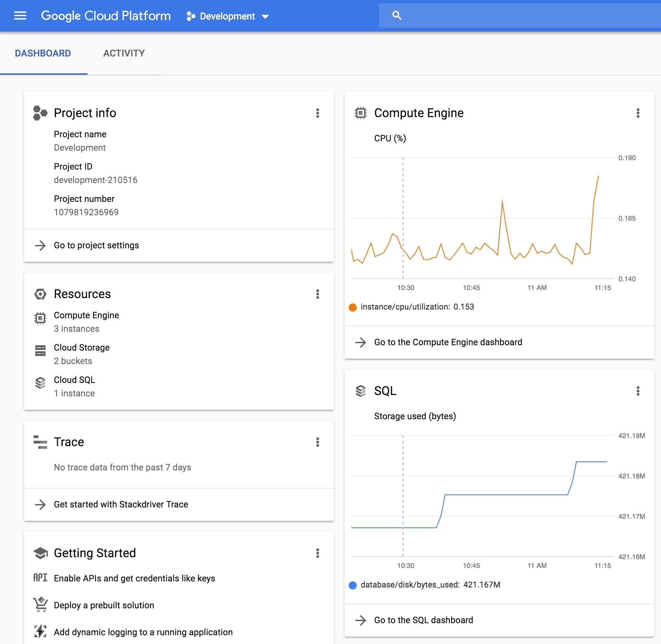
Task: Click Add dynamic logging to running application
Action: pyautogui.click(x=143, y=632)
